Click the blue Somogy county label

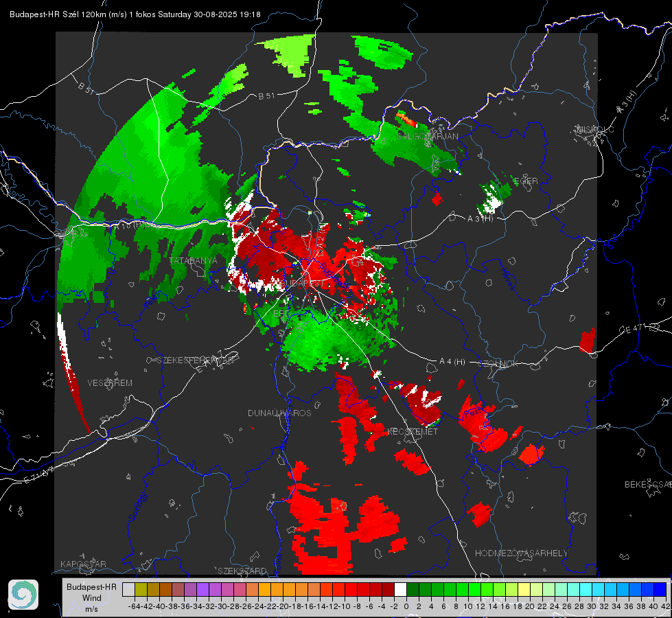click(x=138, y=507)
